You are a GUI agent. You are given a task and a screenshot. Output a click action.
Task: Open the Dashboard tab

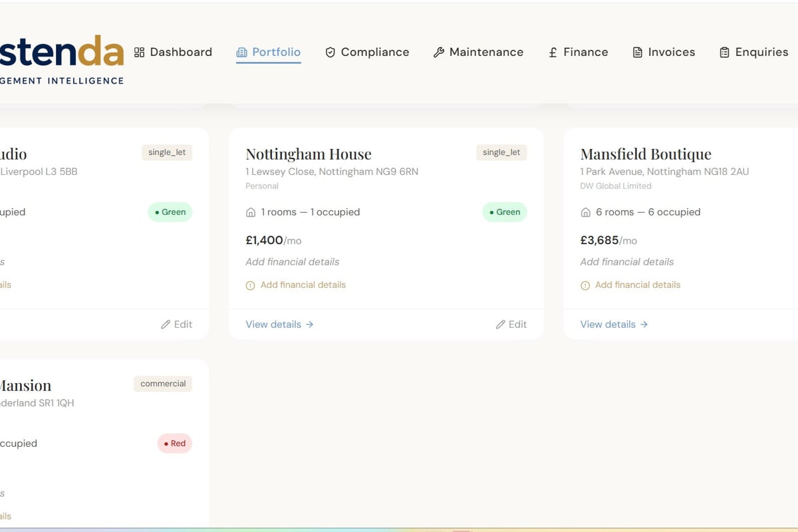[x=173, y=52]
